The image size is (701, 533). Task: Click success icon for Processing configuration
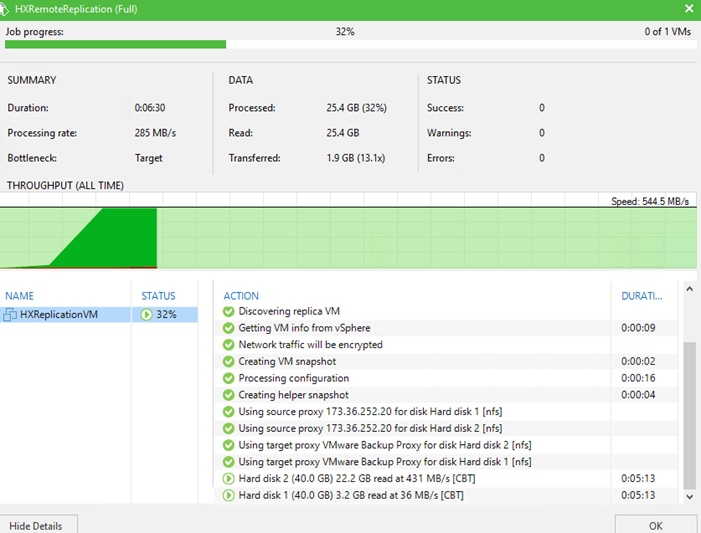228,378
